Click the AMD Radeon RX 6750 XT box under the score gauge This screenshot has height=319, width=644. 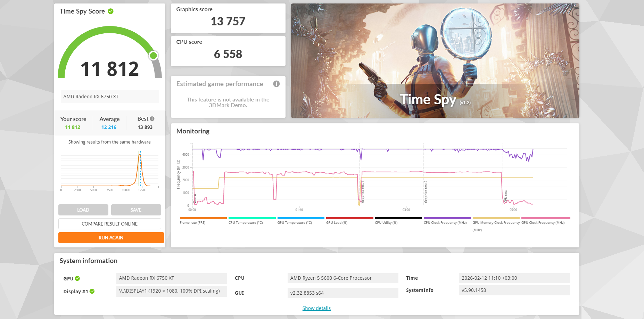pyautogui.click(x=110, y=97)
